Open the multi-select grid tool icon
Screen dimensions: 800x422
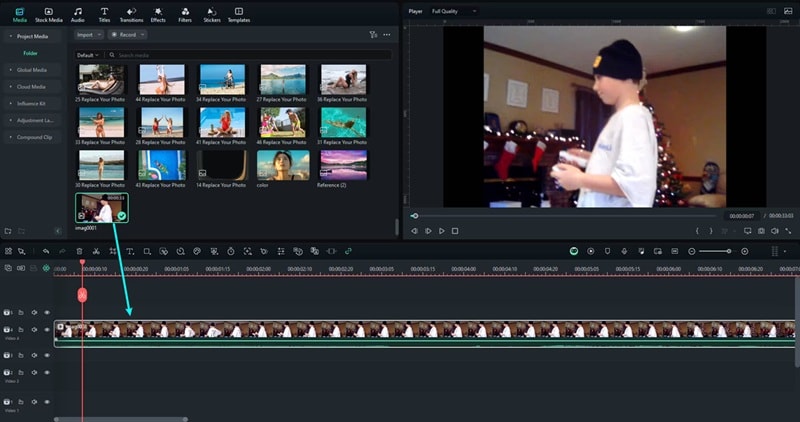pyautogui.click(x=8, y=251)
